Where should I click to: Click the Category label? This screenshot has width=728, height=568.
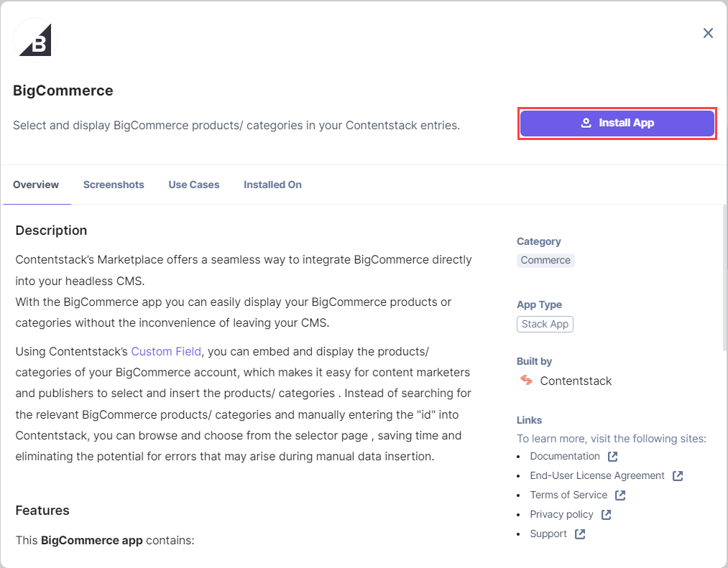click(x=538, y=241)
